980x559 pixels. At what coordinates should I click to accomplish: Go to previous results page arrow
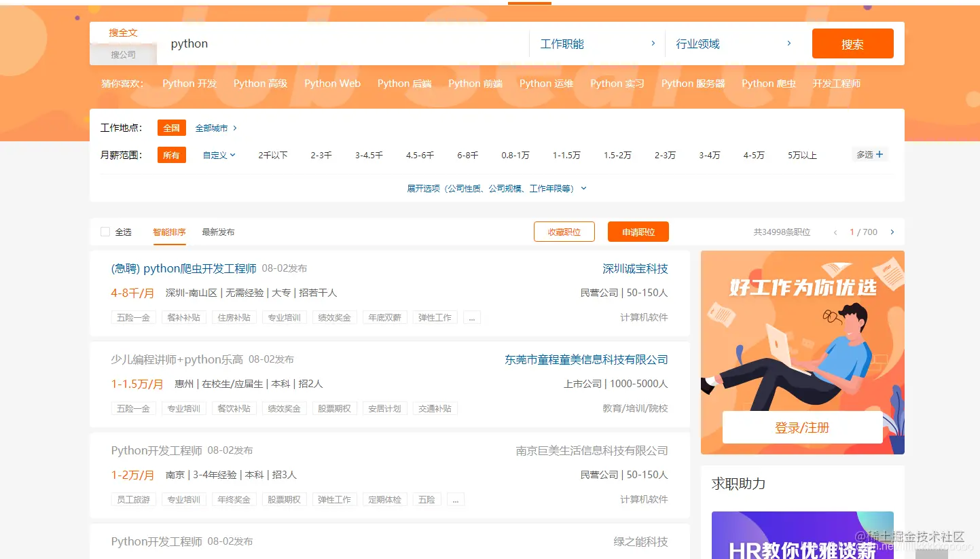[835, 232]
